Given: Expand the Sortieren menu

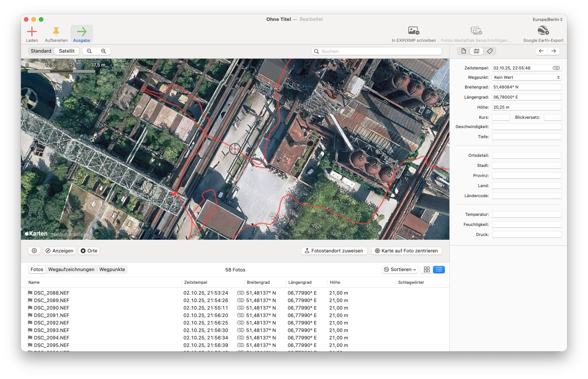Looking at the screenshot, I should coord(400,270).
